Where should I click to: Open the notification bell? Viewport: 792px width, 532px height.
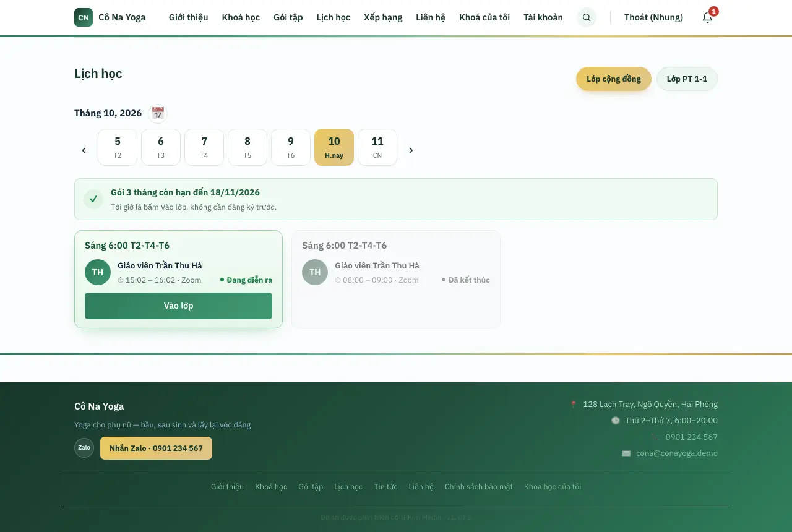(x=708, y=17)
